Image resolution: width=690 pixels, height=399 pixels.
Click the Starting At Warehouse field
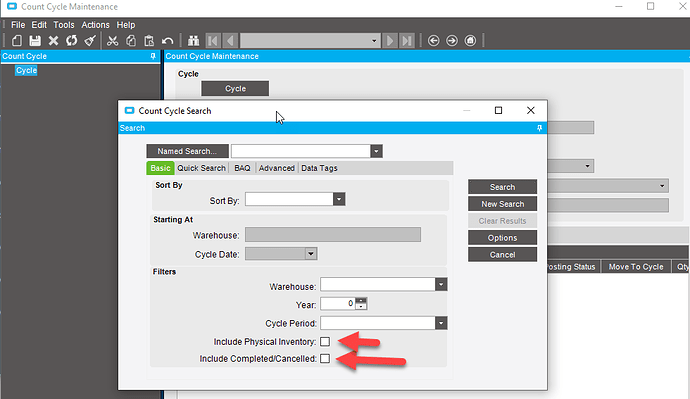pos(333,235)
